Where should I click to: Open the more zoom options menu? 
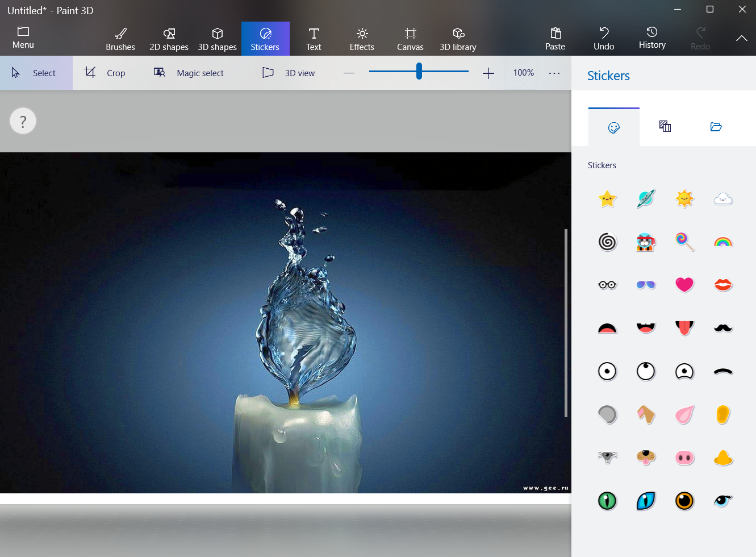coord(554,73)
